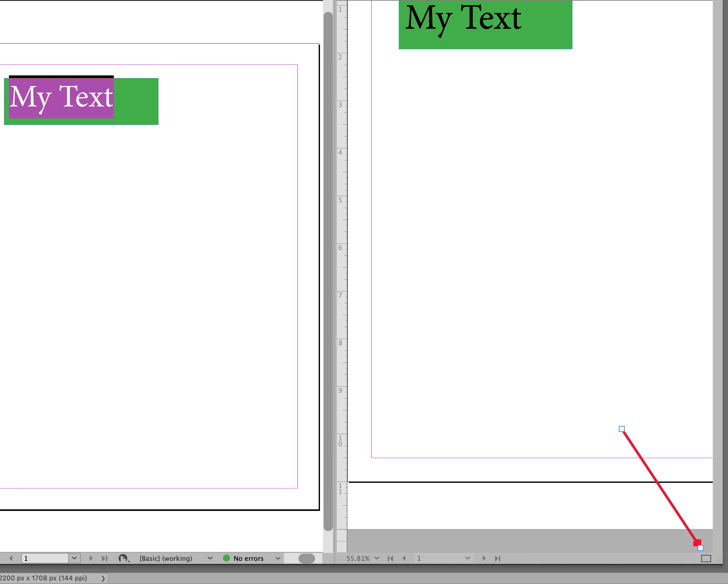Click the horizontal scrollbar thumb

[x=307, y=559]
